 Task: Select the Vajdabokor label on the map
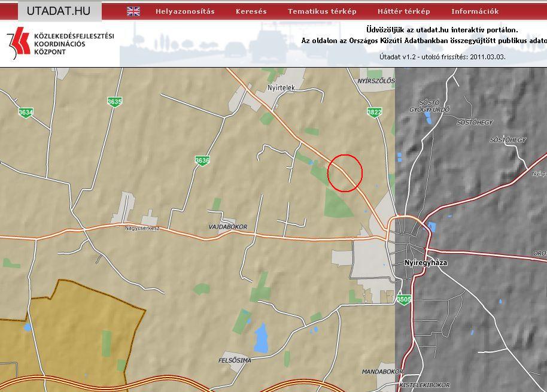point(227,227)
